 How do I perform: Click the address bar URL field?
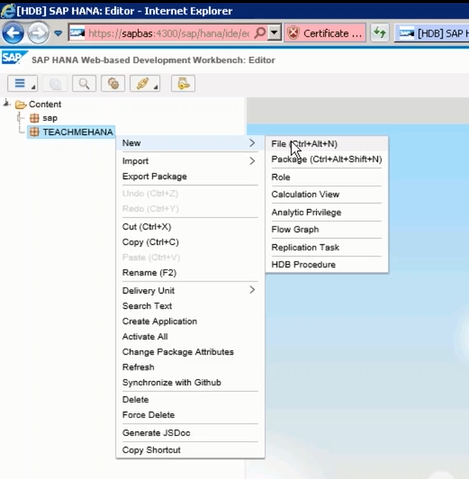tap(168, 33)
